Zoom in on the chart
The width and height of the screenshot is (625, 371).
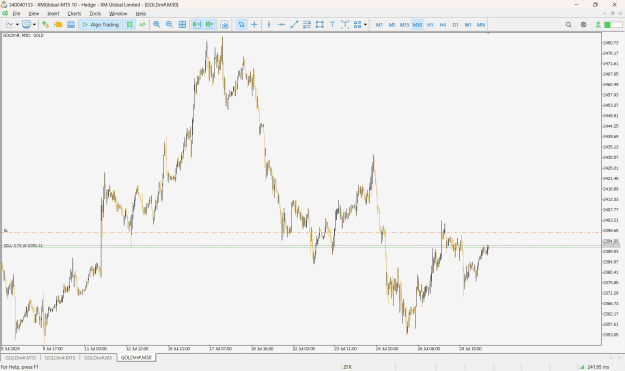pyautogui.click(x=157, y=25)
